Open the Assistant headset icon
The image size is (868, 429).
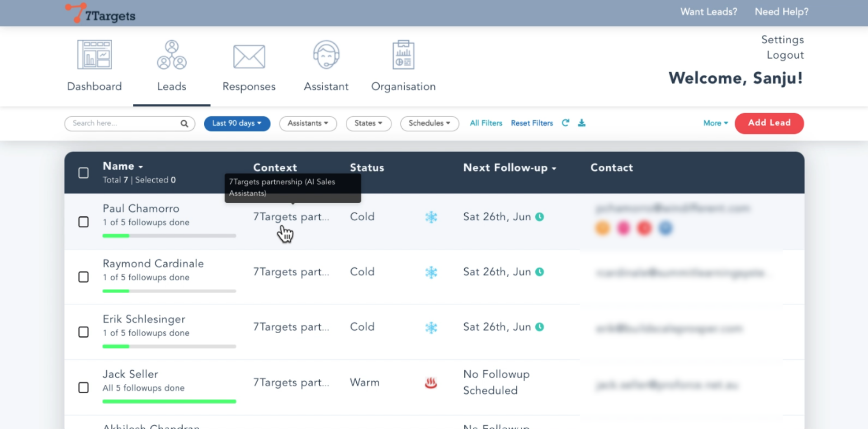point(326,55)
